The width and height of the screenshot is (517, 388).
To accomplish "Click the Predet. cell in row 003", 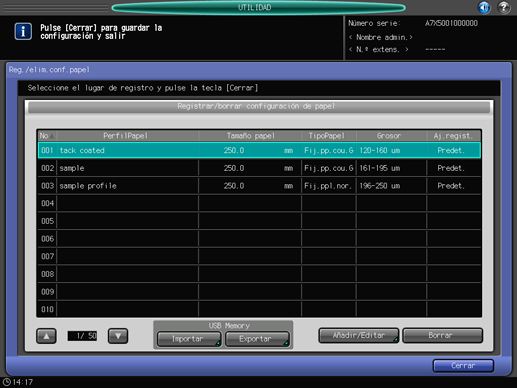I will (x=454, y=186).
